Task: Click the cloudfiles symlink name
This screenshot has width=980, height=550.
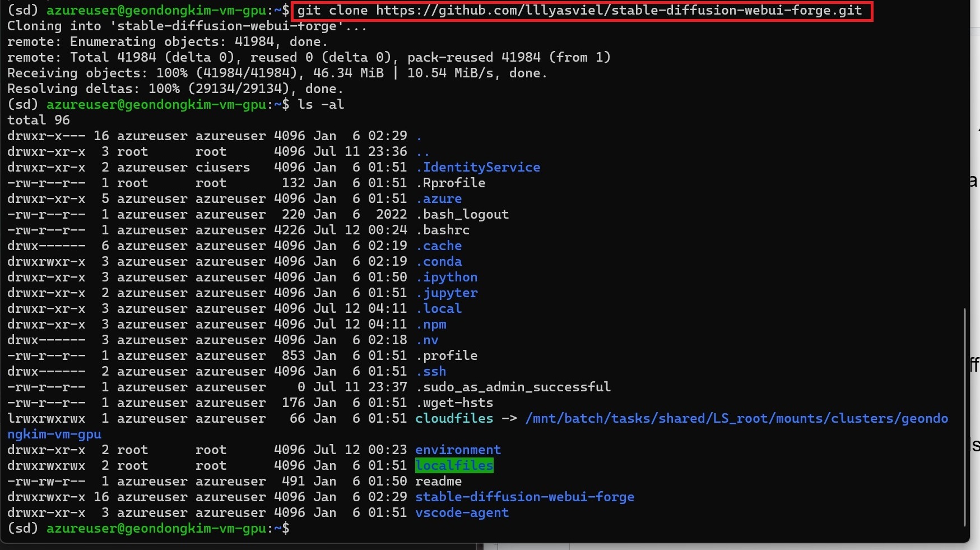Action: 454,418
